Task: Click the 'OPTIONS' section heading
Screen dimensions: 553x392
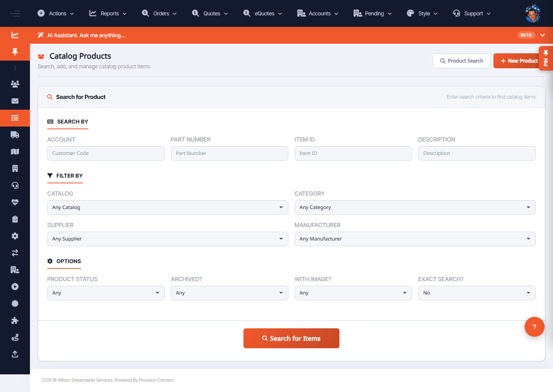Action: (69, 261)
